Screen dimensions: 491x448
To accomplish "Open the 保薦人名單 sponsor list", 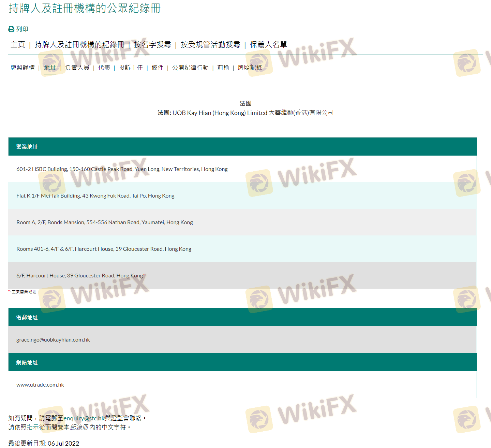I will tap(268, 45).
